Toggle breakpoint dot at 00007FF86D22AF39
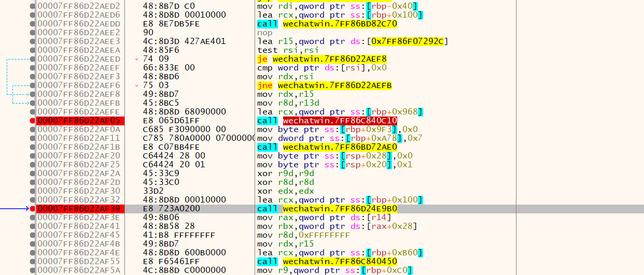 33,209
